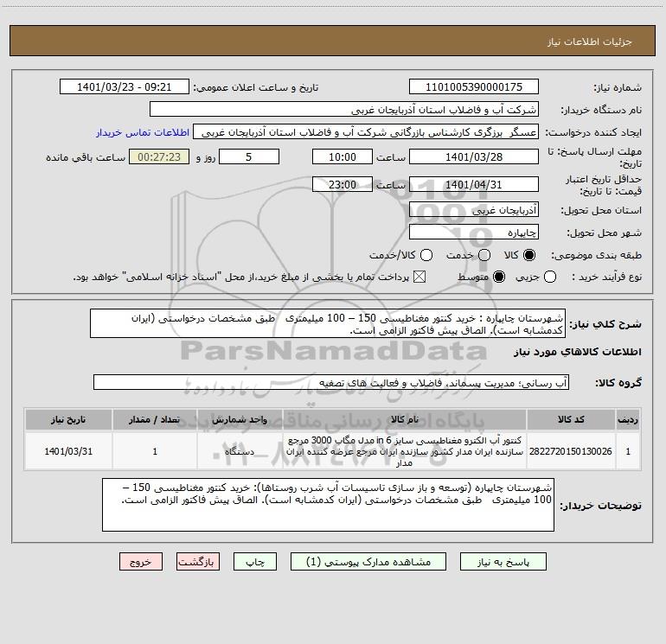Click price validity date 1401/04/31
This screenshot has height=644, width=666.
[x=474, y=184]
